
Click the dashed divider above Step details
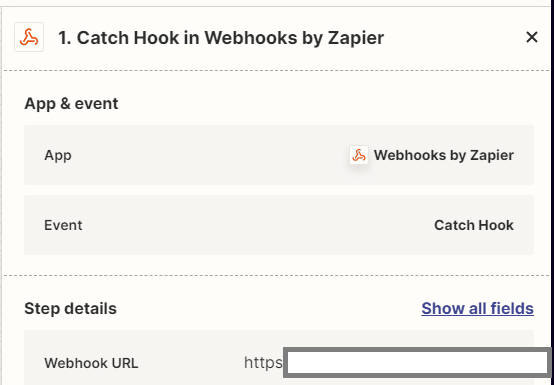click(277, 275)
